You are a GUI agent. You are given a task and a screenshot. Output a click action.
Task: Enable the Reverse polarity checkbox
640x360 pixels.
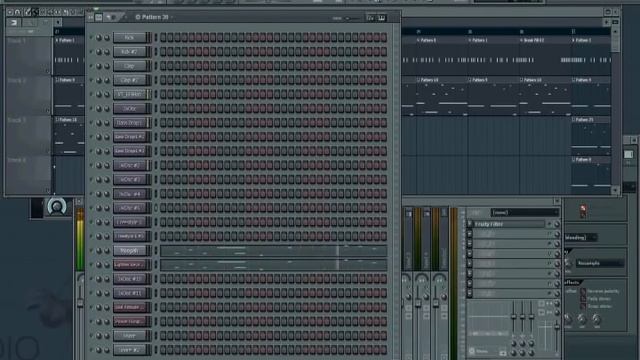point(583,291)
